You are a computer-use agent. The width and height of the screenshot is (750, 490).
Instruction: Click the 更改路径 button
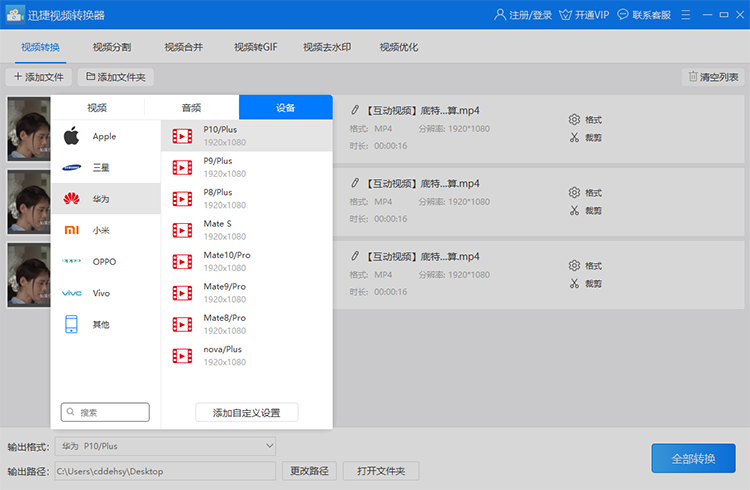[x=309, y=471]
